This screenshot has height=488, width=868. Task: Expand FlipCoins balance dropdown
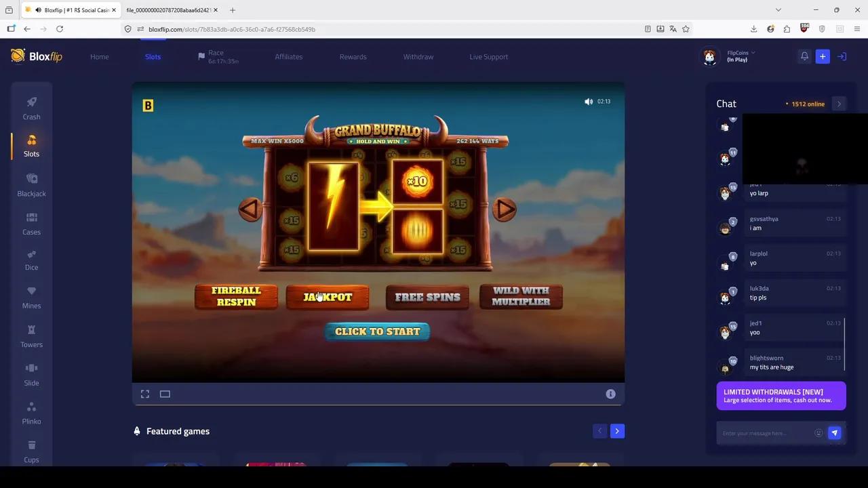coord(741,53)
